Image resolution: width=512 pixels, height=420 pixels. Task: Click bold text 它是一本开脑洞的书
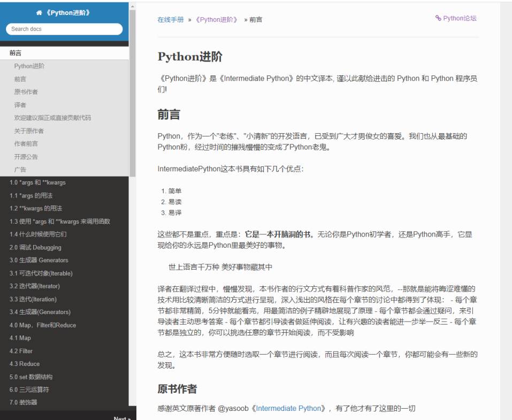[x=278, y=234]
